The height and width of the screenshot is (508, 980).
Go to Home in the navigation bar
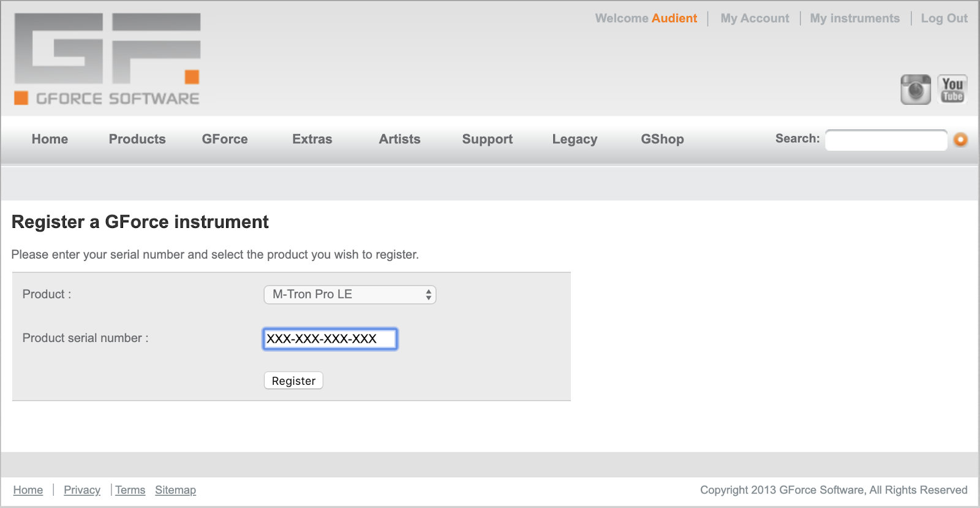[x=50, y=139]
